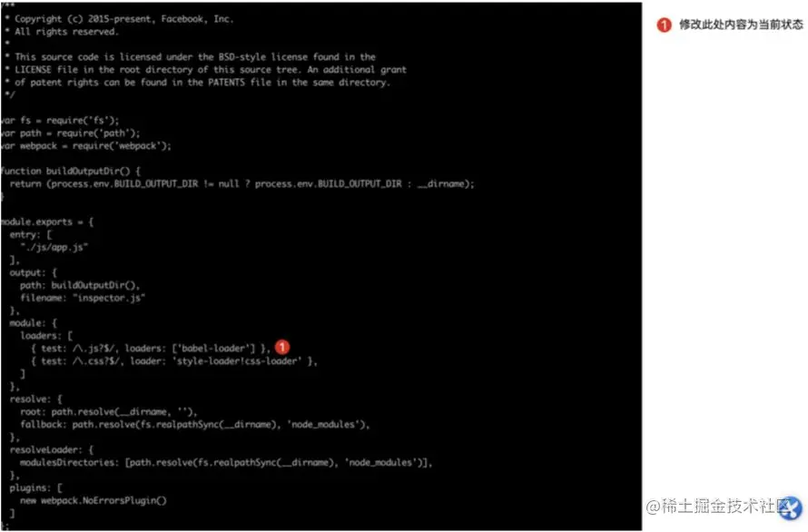This screenshot has height=532, width=808.
Task: Click the root: path.resolve line
Action: coord(108,412)
